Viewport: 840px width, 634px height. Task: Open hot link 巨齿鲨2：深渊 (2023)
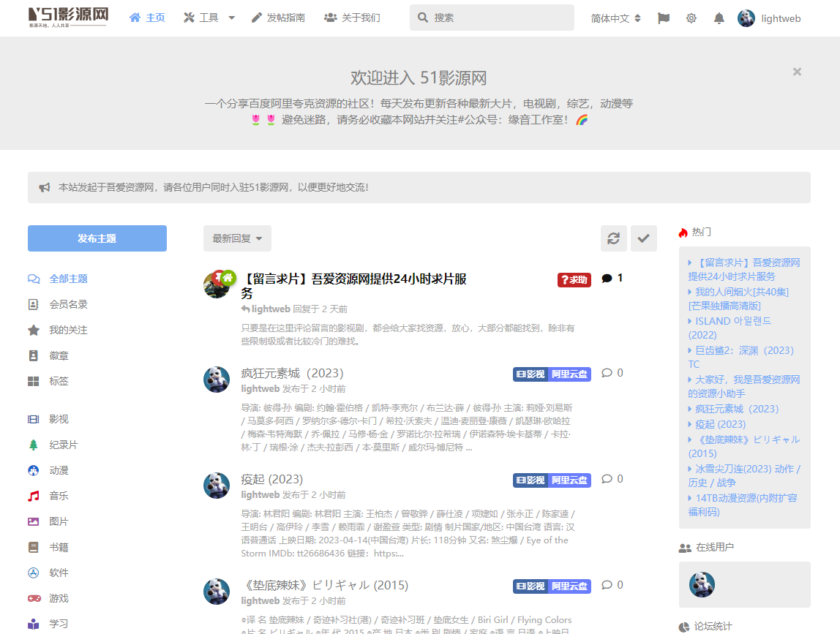click(741, 357)
